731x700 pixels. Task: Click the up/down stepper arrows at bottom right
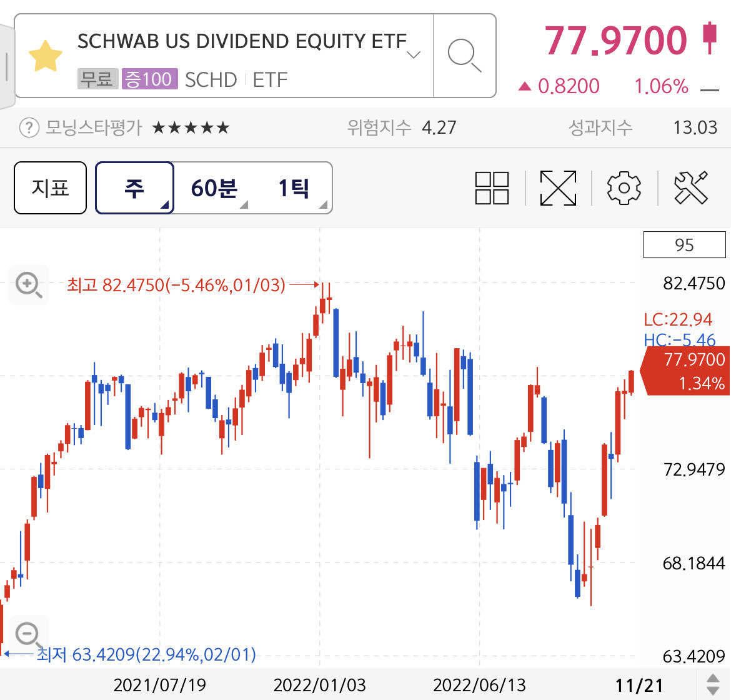712,683
